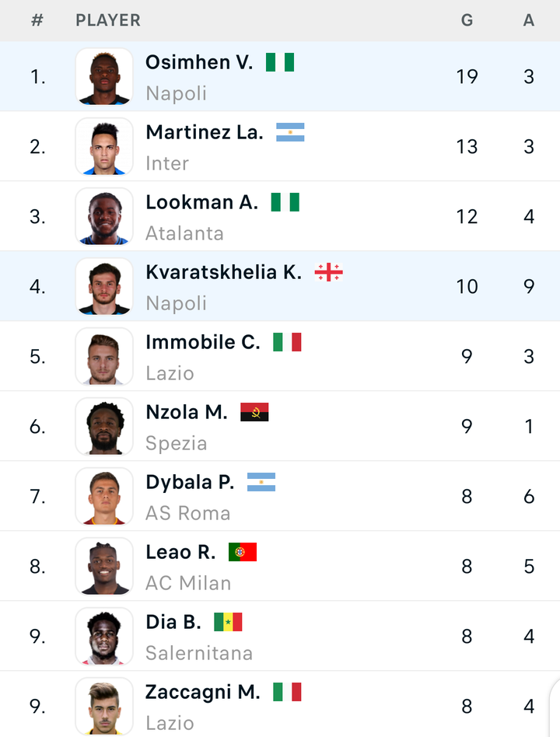This screenshot has height=737, width=560.
Task: Open the Atalanta team link
Action: coord(185,233)
